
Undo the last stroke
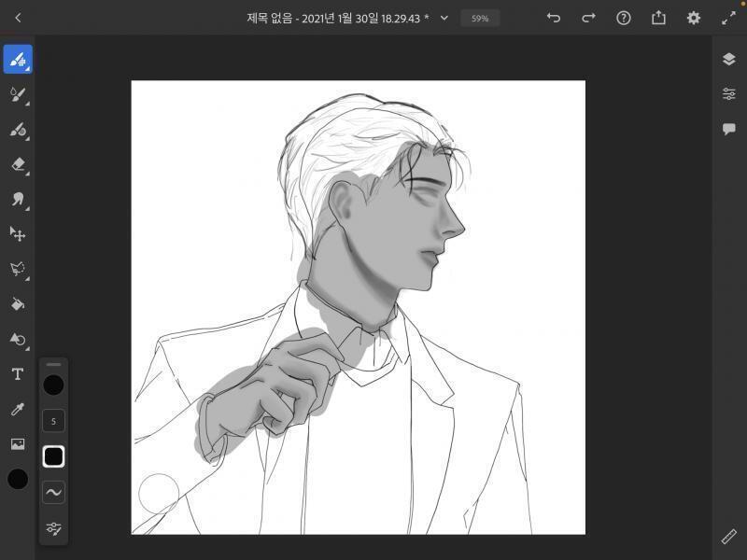tap(554, 18)
